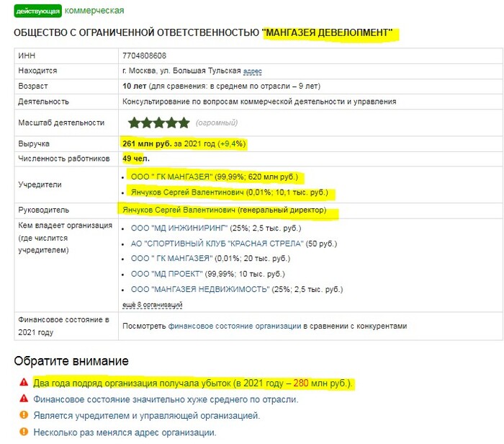Open founder Янчуков Сергей Валентинович link
This screenshot has width=504, height=444.
(187, 192)
